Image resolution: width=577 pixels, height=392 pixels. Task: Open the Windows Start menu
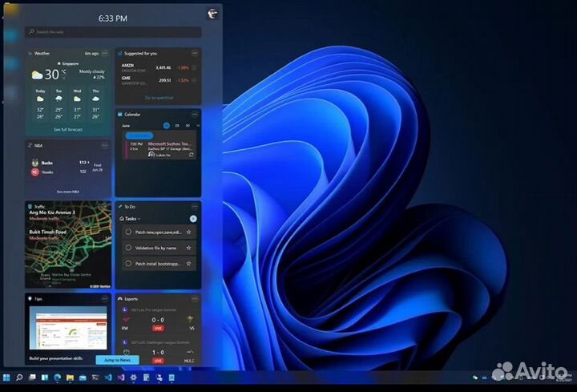point(6,378)
